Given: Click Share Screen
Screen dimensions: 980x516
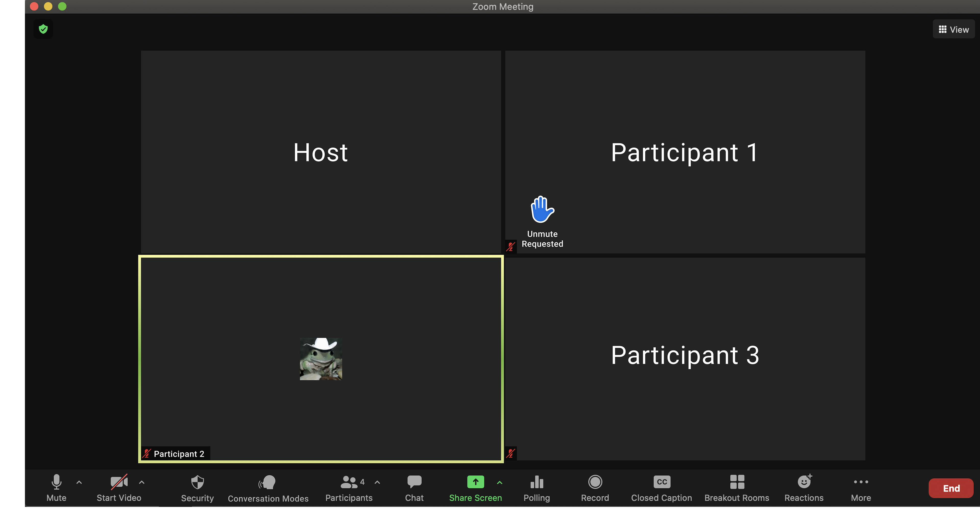Looking at the screenshot, I should tap(475, 488).
